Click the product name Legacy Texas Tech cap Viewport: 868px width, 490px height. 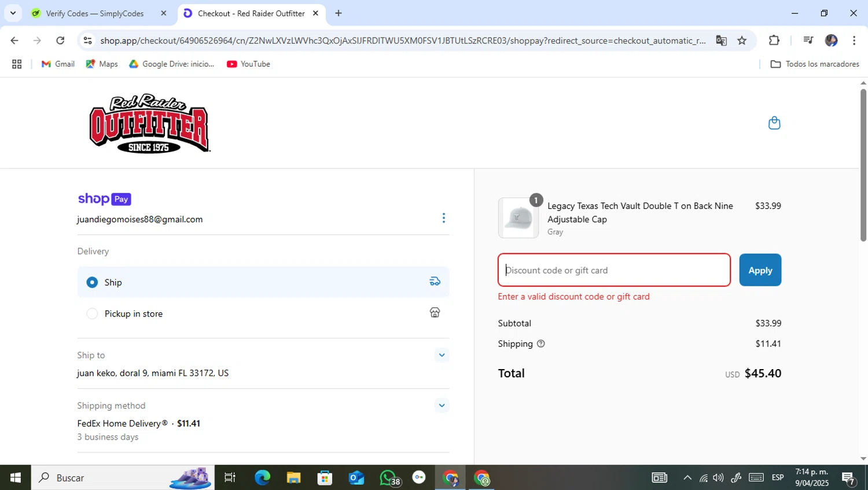click(641, 212)
